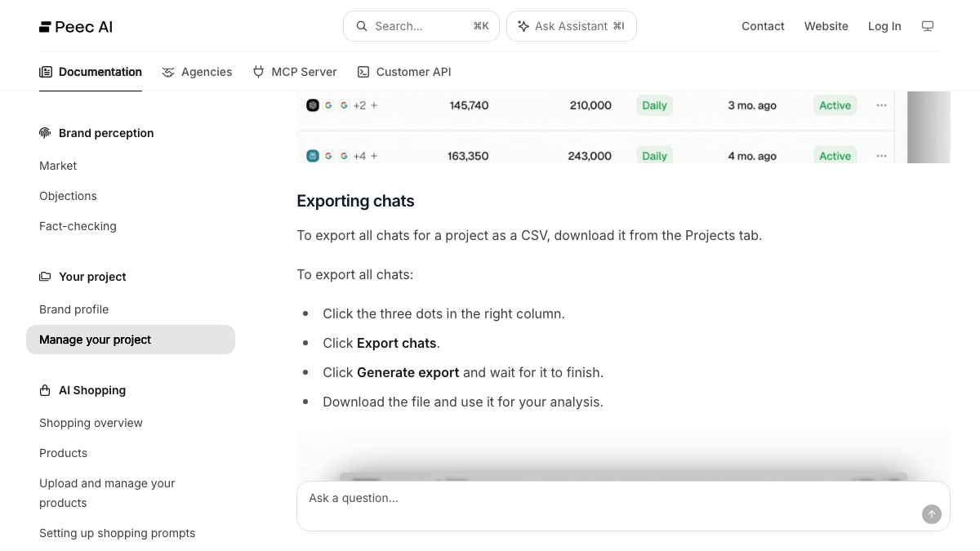Screen dimensions: 980x551
Task: Click the 145,740 value in table image
Action: [x=469, y=105]
